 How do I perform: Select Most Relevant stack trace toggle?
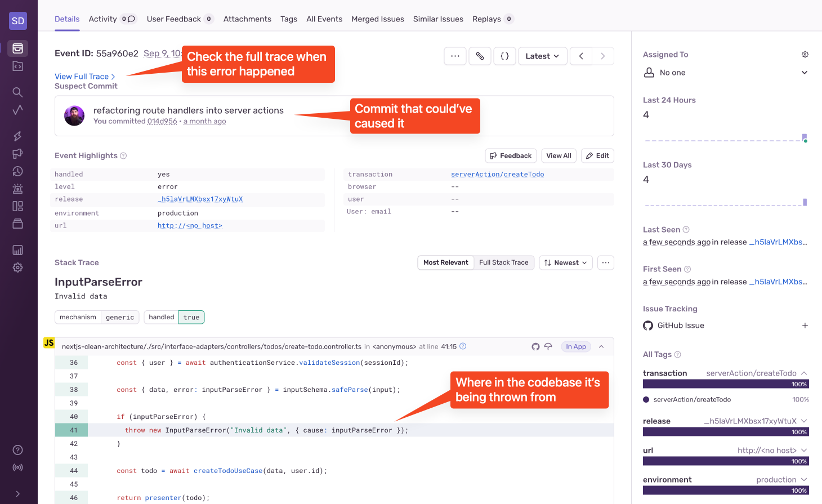coord(445,262)
